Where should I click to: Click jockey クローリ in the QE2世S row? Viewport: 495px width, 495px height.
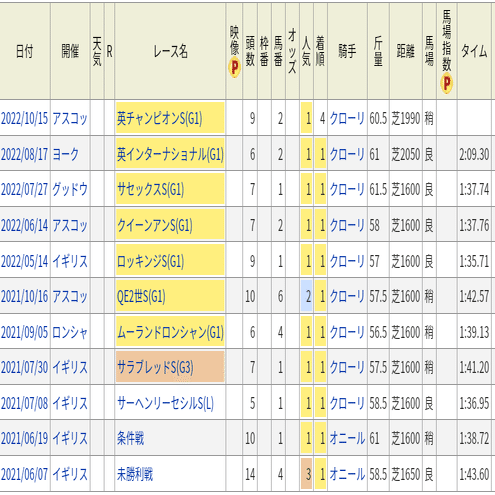(347, 296)
